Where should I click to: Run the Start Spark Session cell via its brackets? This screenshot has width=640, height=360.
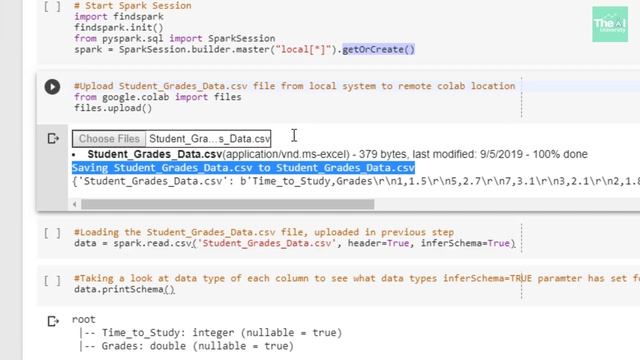tap(52, 6)
